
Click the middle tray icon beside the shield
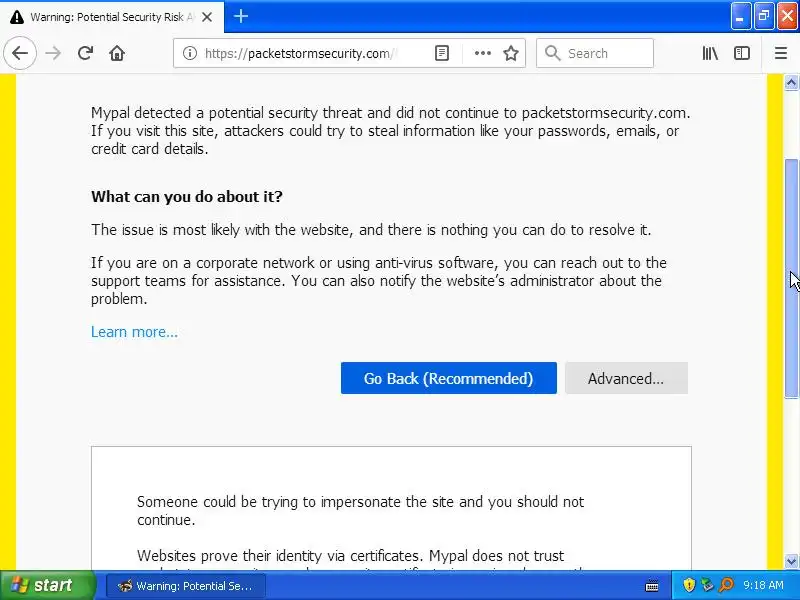(x=708, y=585)
